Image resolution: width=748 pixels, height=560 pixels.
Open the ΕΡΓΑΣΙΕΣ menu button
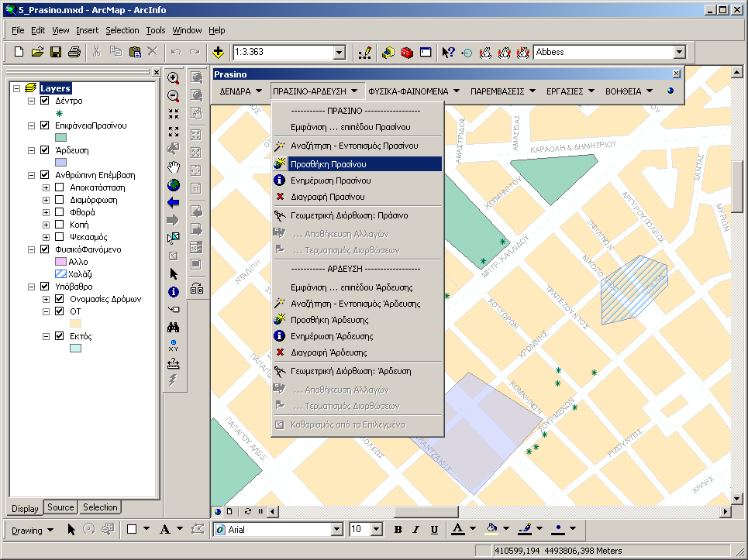(570, 91)
